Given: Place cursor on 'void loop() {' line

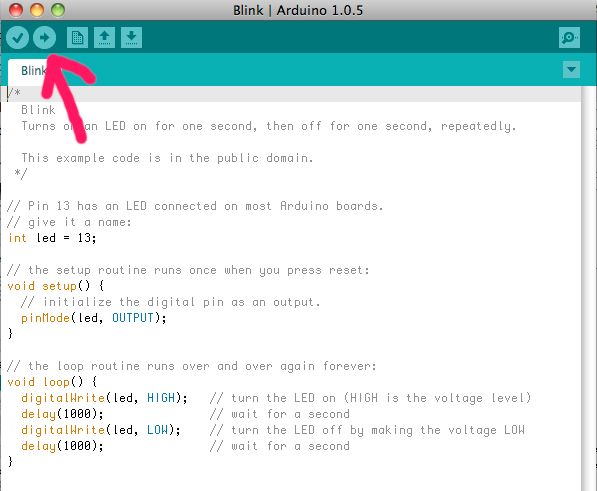Looking at the screenshot, I should tap(52, 382).
